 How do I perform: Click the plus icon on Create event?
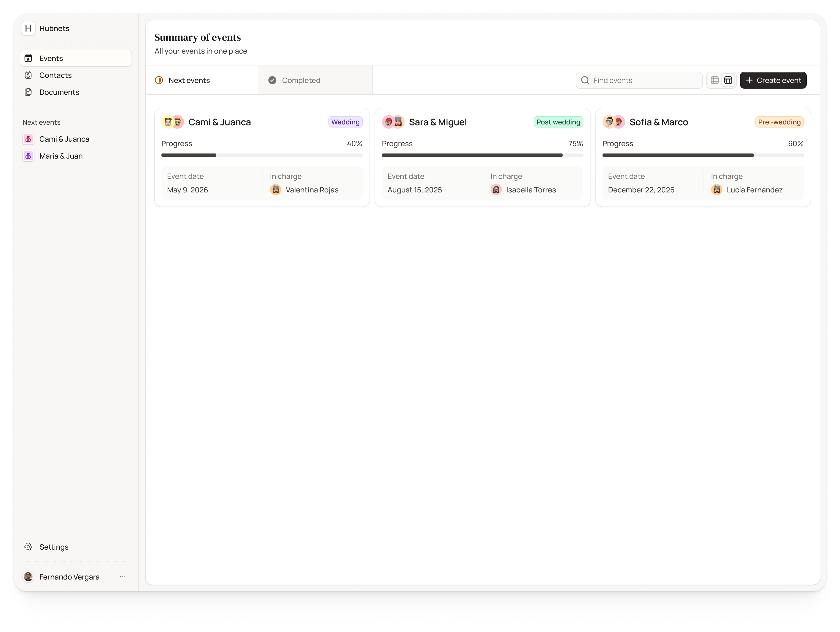point(749,80)
